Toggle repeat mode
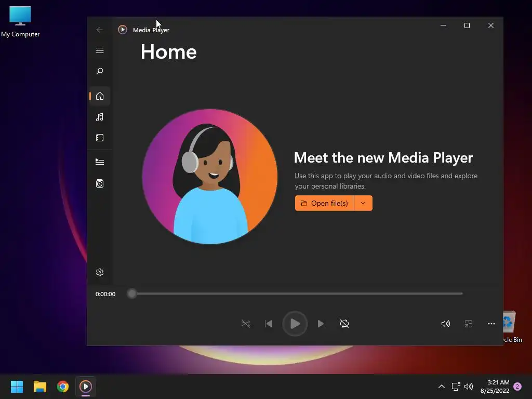The width and height of the screenshot is (532, 399). [344, 324]
